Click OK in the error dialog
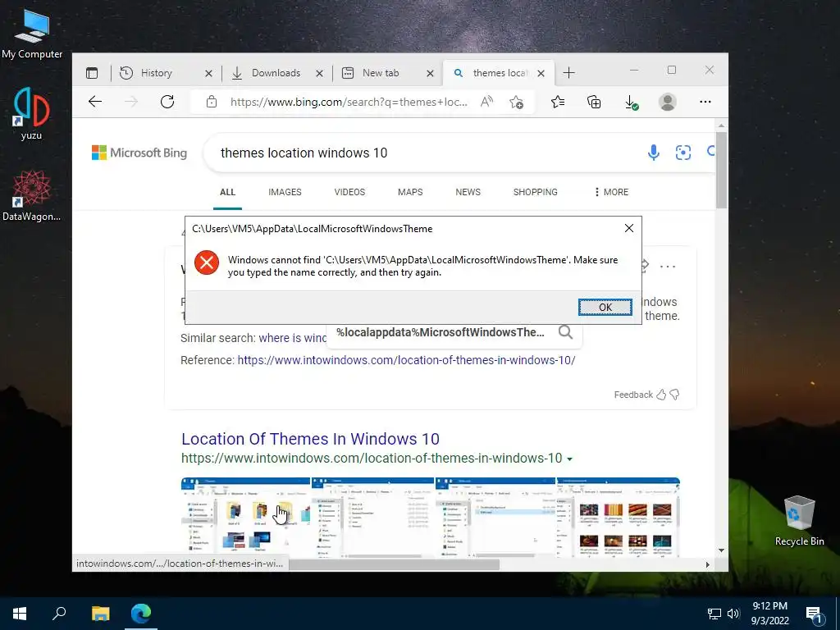Image resolution: width=840 pixels, height=630 pixels. tap(605, 307)
